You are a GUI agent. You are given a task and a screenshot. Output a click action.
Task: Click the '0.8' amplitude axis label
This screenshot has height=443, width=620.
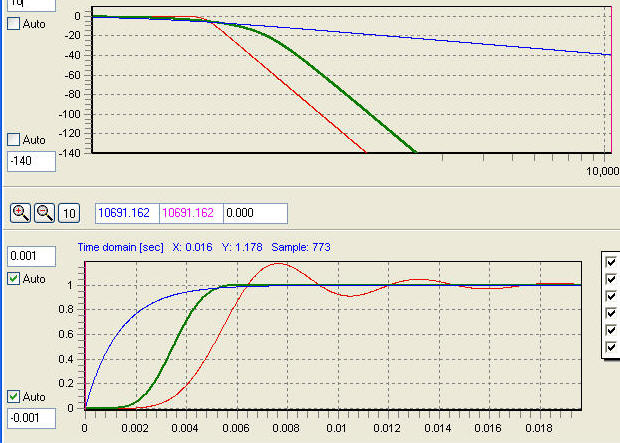[66, 309]
